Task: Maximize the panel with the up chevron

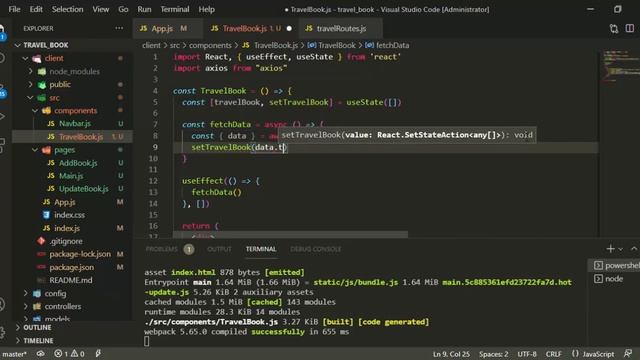Action: [634, 249]
